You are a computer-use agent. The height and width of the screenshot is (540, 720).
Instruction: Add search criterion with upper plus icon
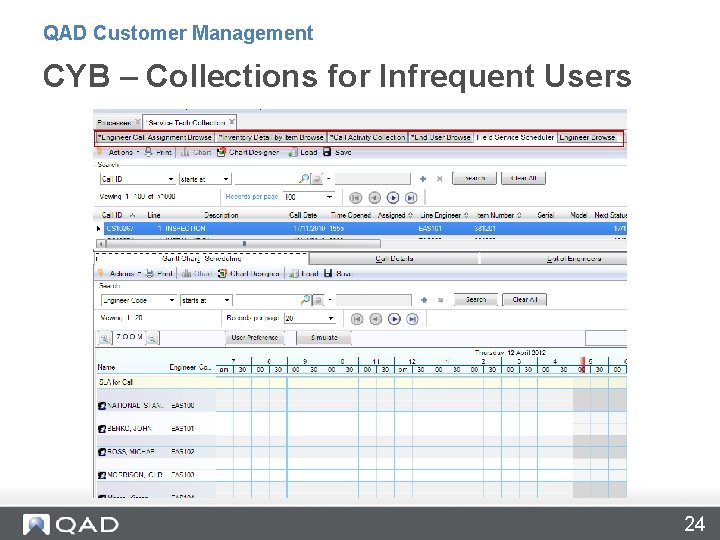point(423,179)
